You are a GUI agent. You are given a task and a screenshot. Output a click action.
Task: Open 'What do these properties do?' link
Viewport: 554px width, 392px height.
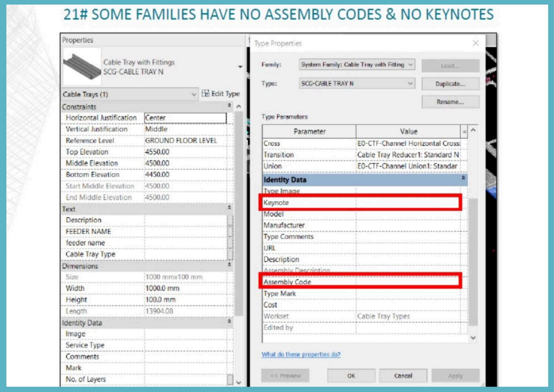pyautogui.click(x=301, y=354)
